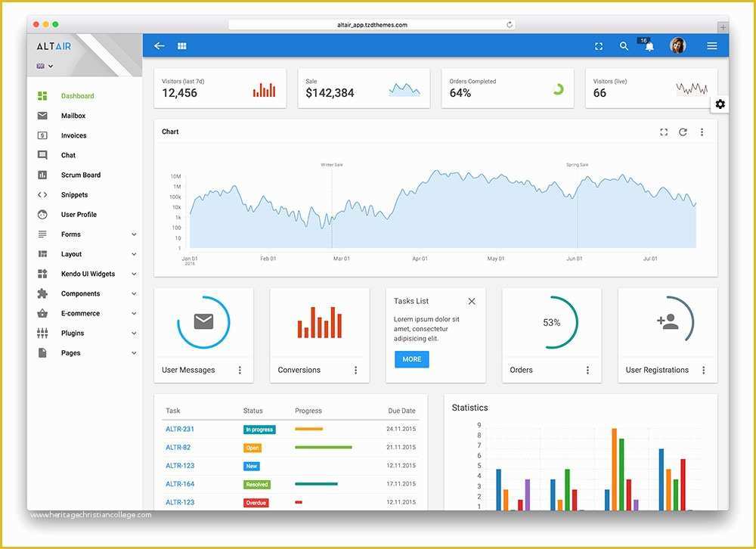Open task link ALTR-164
756x549 pixels.
pyautogui.click(x=180, y=484)
